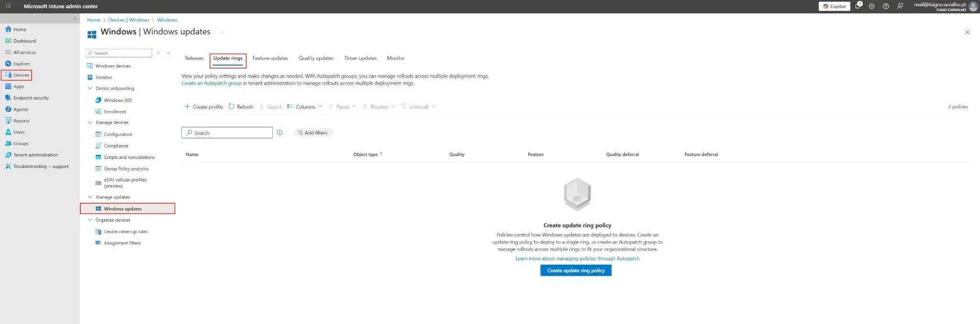Image resolution: width=980 pixels, height=324 pixels.
Task: Click Create profile in toolbar
Action: tap(203, 107)
